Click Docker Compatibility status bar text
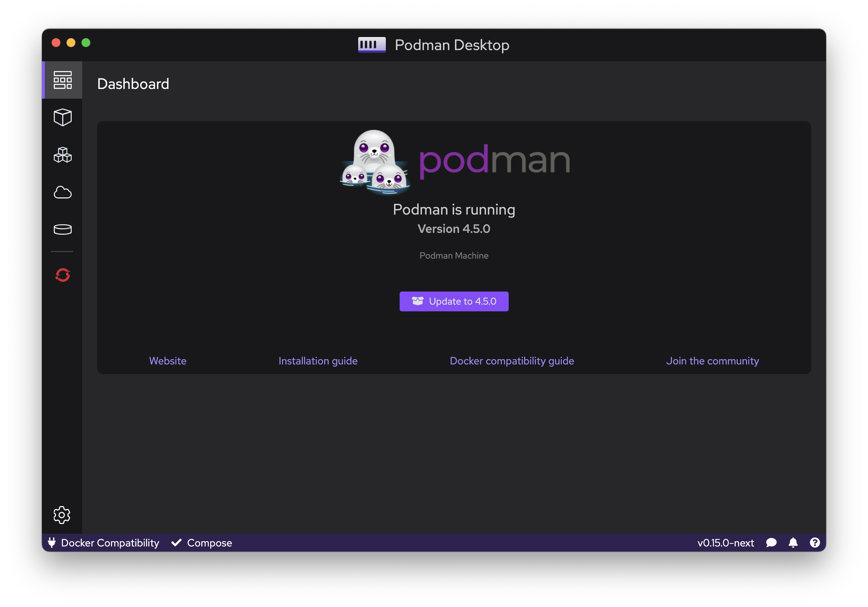Screen dimensions: 868x607 tap(110, 543)
